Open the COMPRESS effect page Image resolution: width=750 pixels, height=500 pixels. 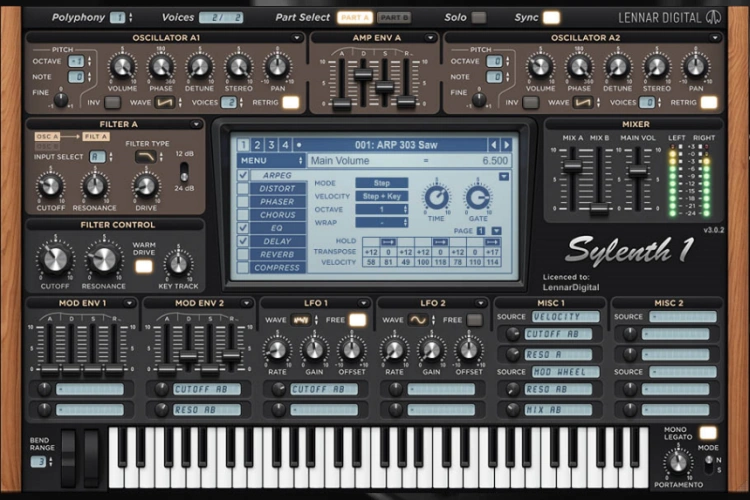(277, 267)
